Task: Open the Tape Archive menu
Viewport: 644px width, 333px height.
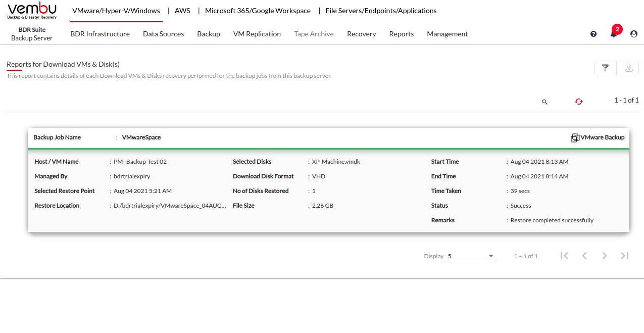Action: click(314, 34)
